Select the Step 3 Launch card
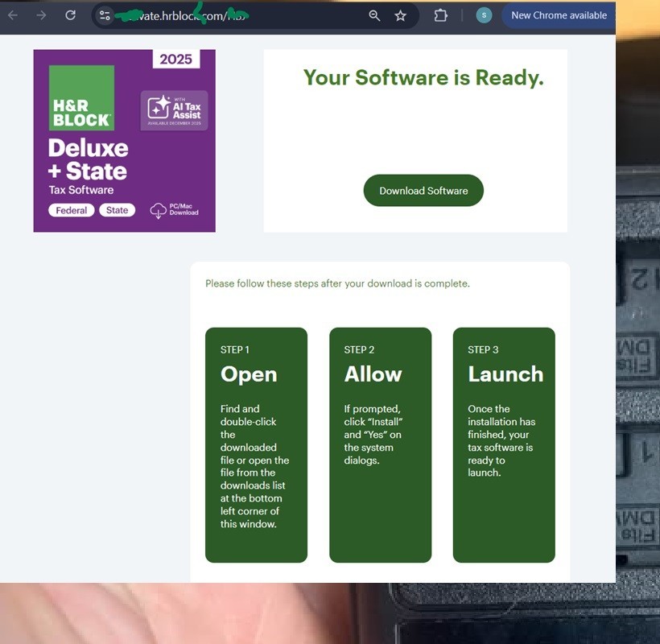This screenshot has width=660, height=644. point(504,443)
